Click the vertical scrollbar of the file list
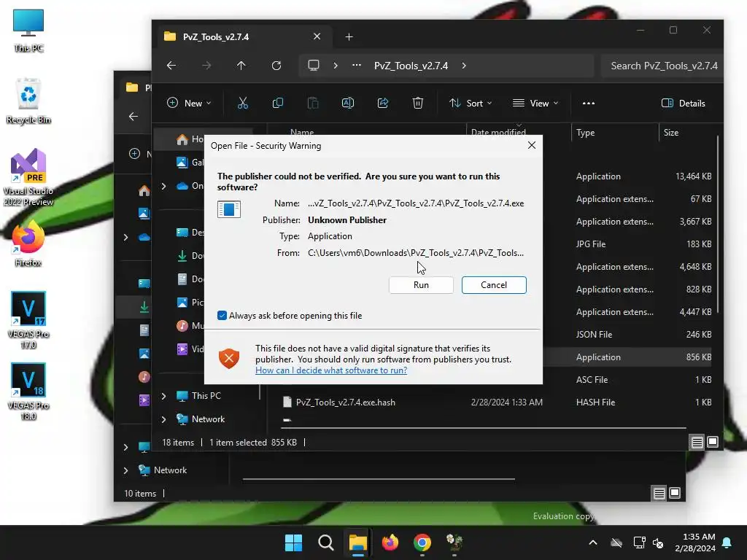 coord(718,224)
